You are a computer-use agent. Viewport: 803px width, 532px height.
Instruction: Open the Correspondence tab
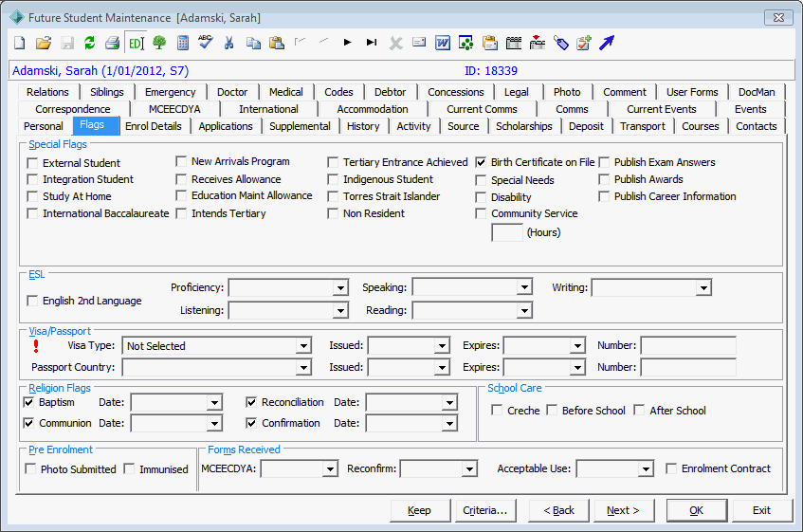click(x=73, y=109)
